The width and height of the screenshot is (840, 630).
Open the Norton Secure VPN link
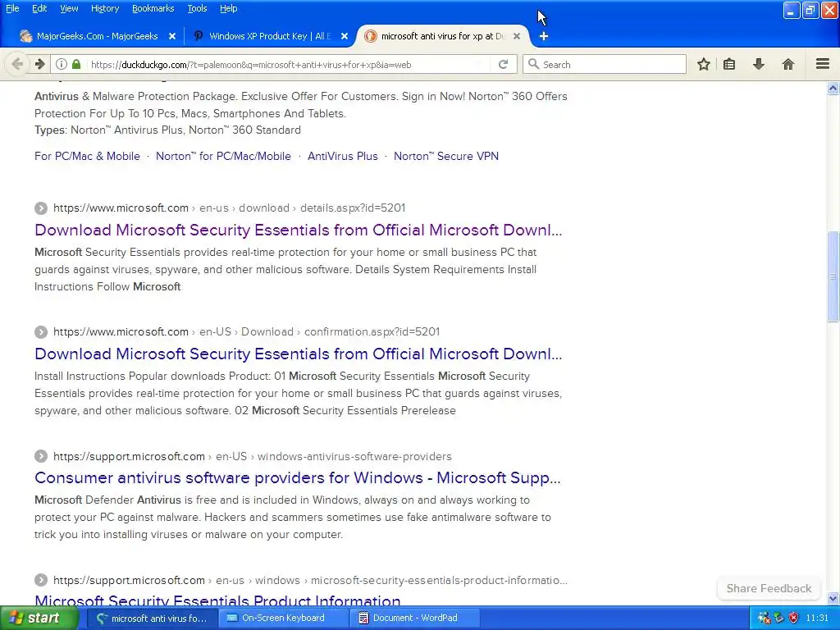[x=446, y=157]
